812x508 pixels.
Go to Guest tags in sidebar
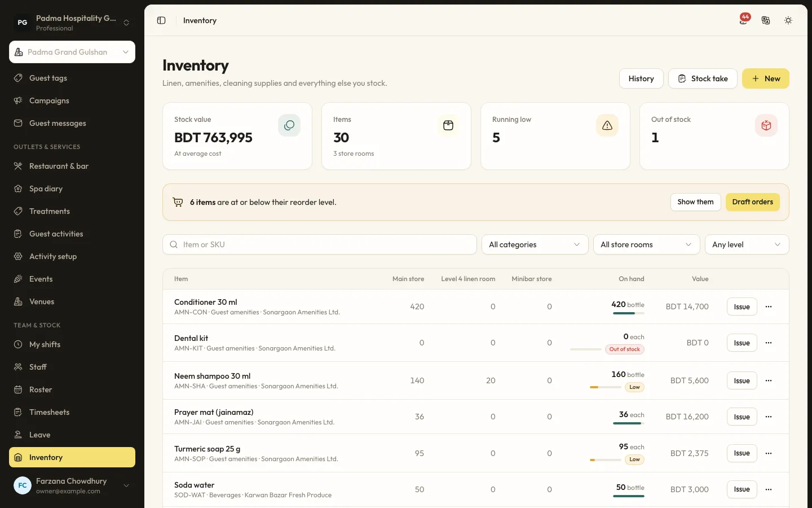click(72, 78)
